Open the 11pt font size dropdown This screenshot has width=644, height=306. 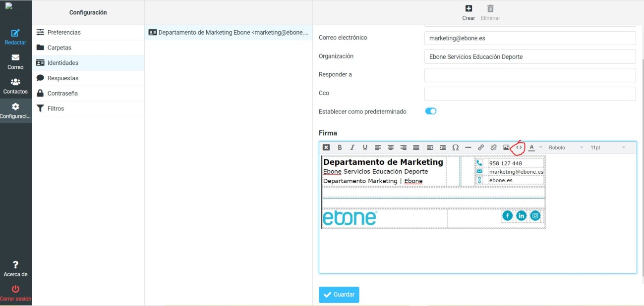(608, 148)
